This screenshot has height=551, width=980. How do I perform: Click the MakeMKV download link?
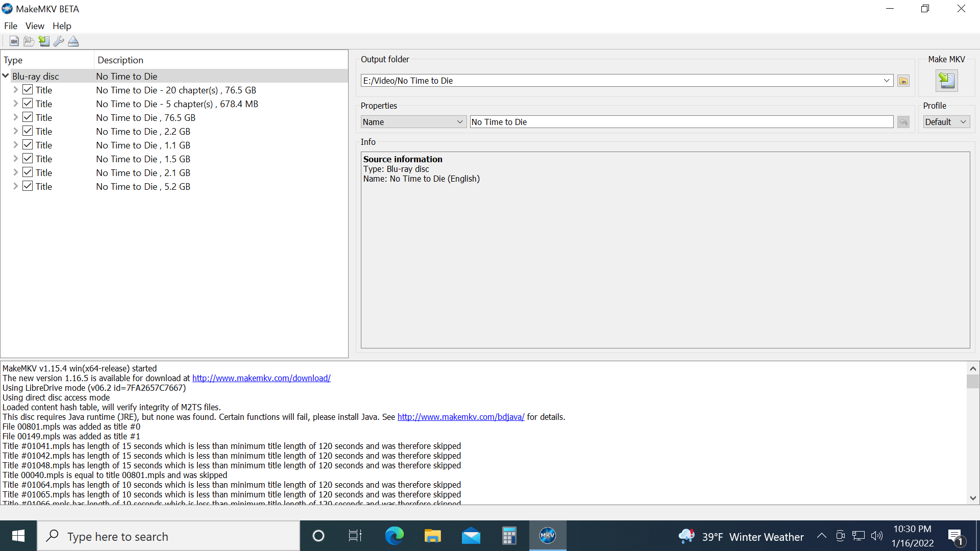[261, 378]
